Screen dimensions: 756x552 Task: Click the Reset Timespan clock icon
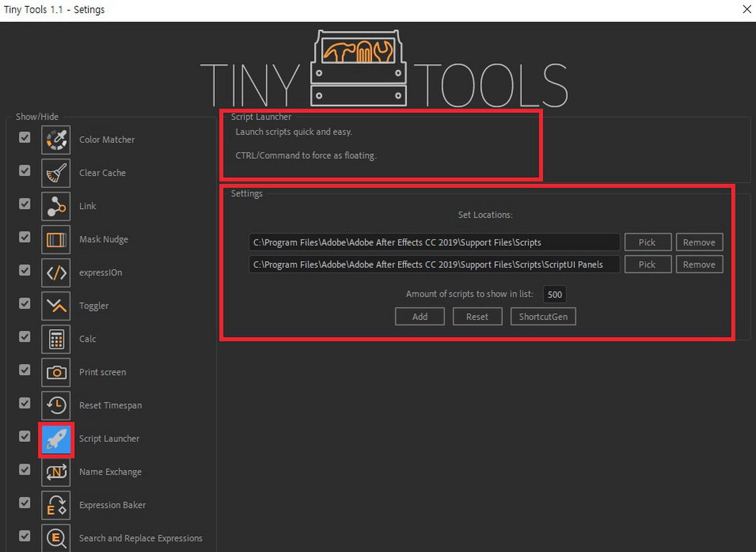[56, 405]
